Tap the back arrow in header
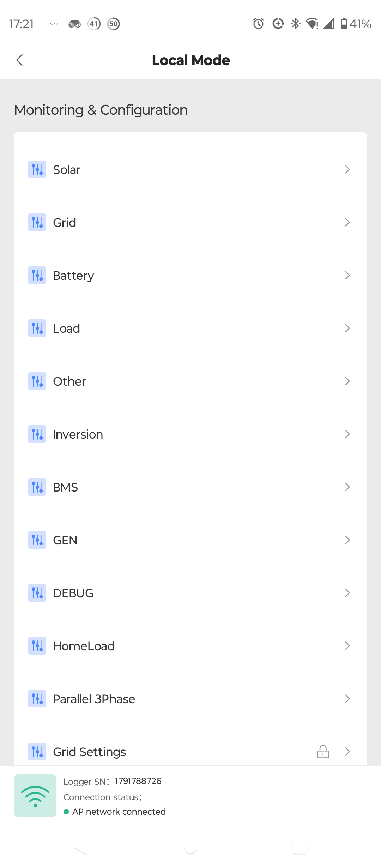The width and height of the screenshot is (381, 868). coord(20,60)
